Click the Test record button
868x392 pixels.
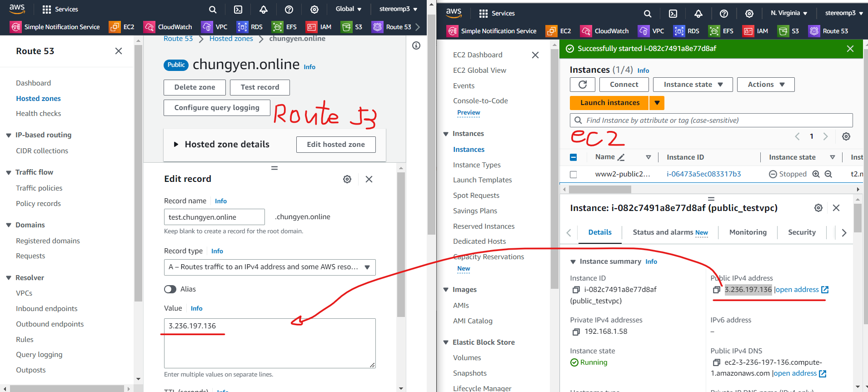click(260, 87)
